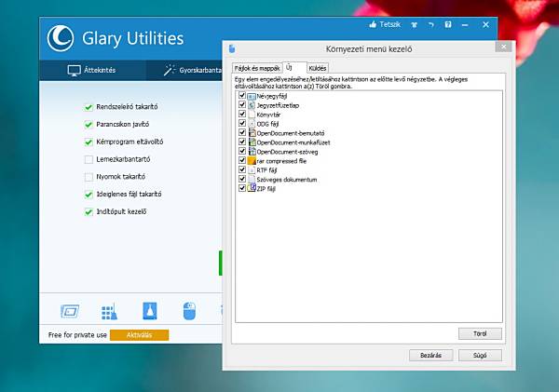The image size is (559, 392).
Task: Click the shirt skin icon in title bar
Action: 415,24
